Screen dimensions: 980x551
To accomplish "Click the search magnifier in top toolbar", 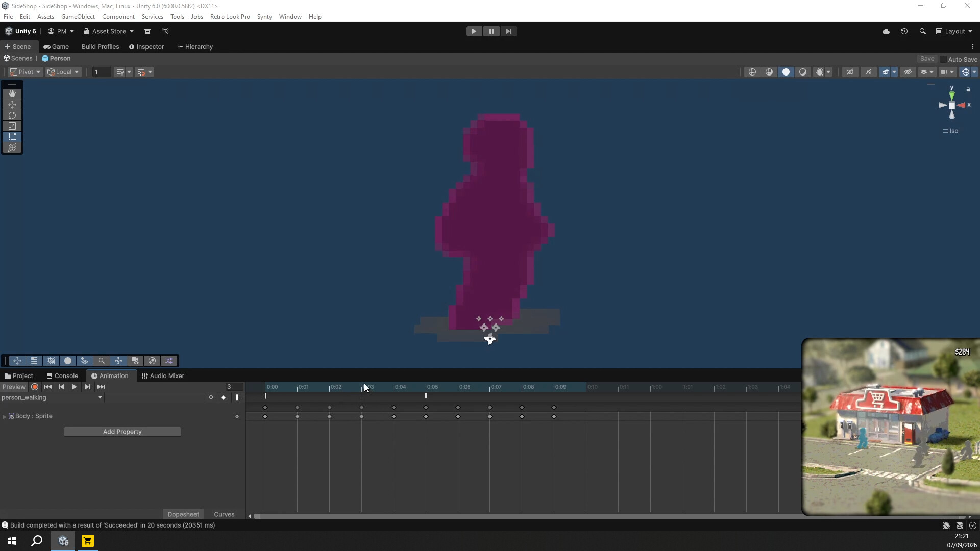I will point(923,31).
